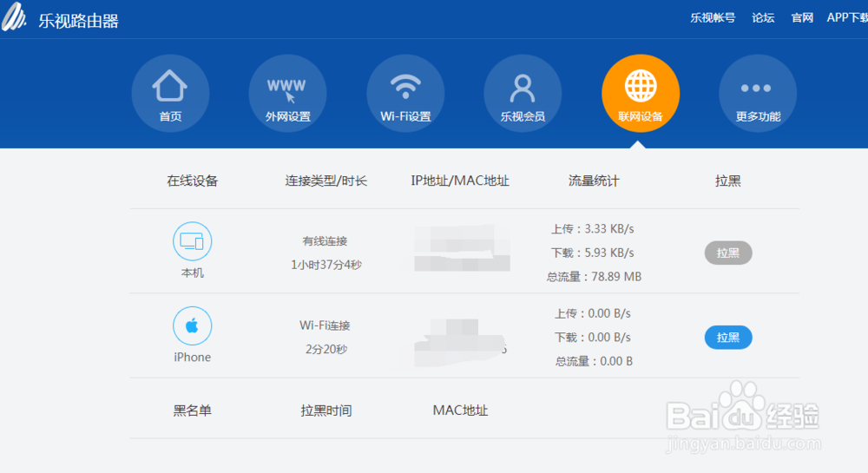Click the 2分20秒 duration text

(326, 350)
